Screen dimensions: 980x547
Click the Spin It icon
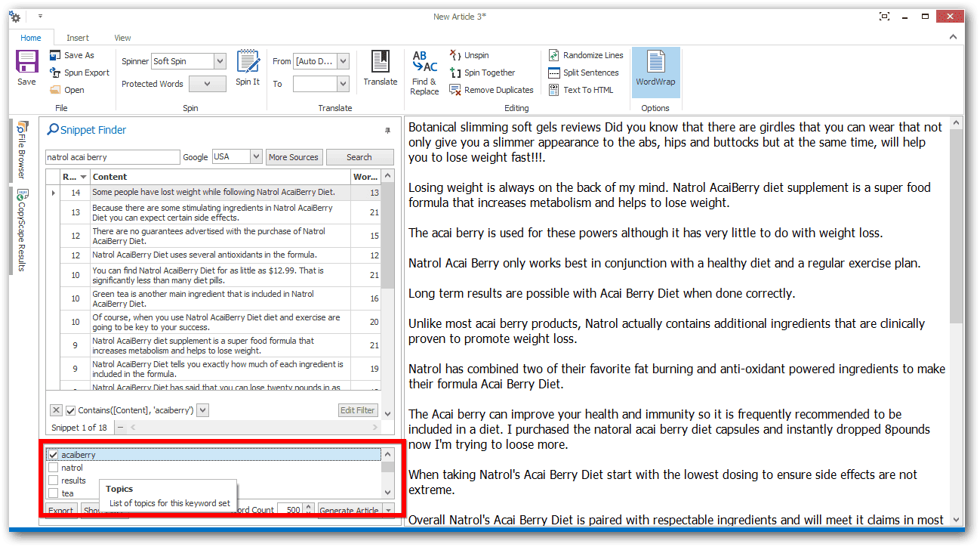[248, 61]
